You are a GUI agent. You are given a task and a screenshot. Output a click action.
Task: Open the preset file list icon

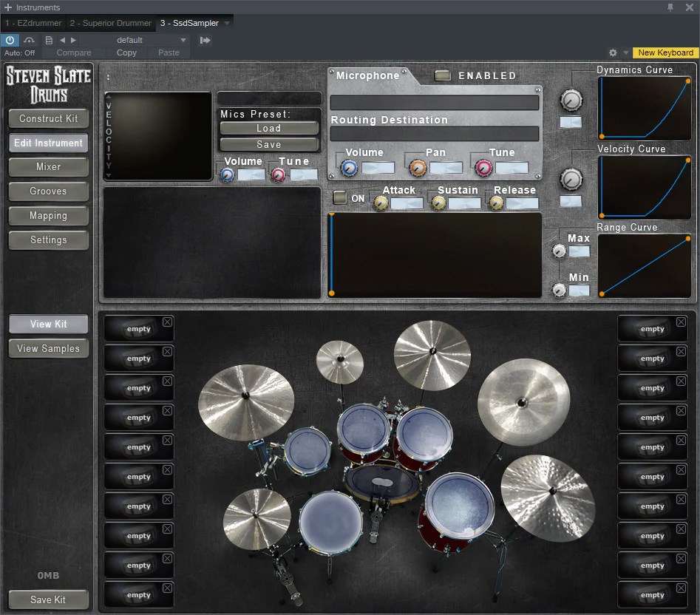[x=47, y=40]
